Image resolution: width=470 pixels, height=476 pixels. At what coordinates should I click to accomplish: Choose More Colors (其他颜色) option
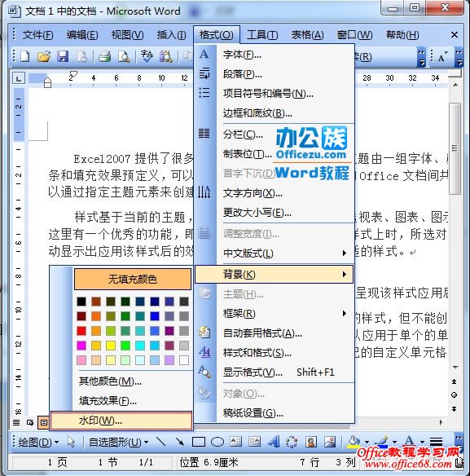point(121,381)
